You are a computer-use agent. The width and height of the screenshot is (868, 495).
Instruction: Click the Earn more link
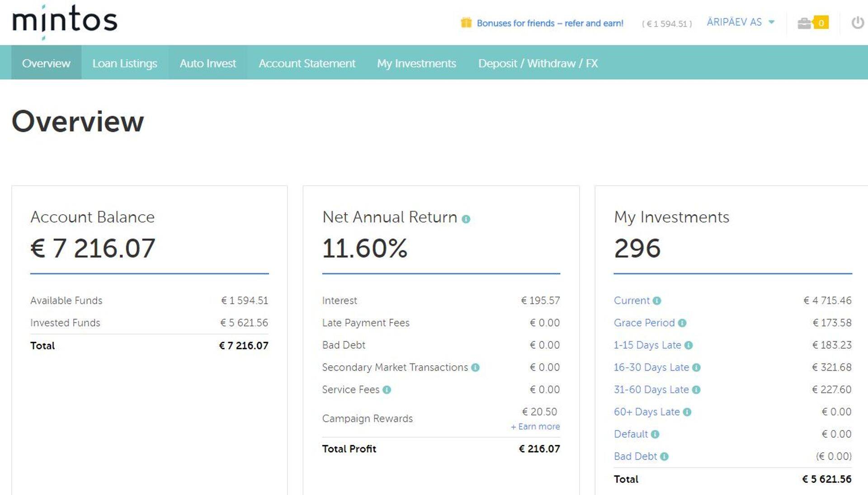pyautogui.click(x=535, y=427)
